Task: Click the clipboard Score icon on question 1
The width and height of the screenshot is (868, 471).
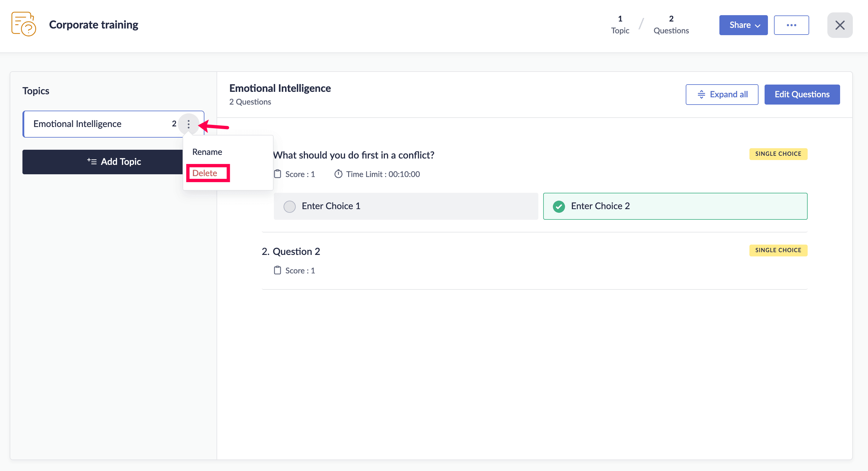Action: [x=277, y=174]
